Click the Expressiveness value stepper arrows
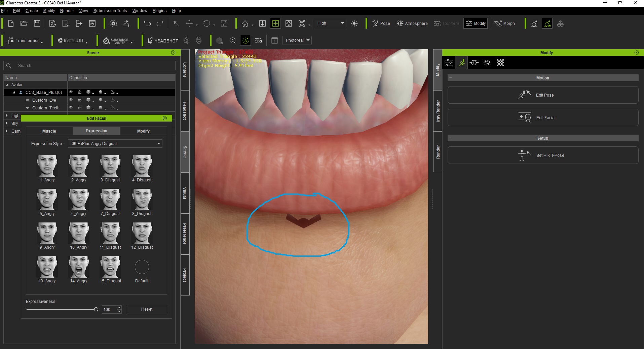 point(119,309)
